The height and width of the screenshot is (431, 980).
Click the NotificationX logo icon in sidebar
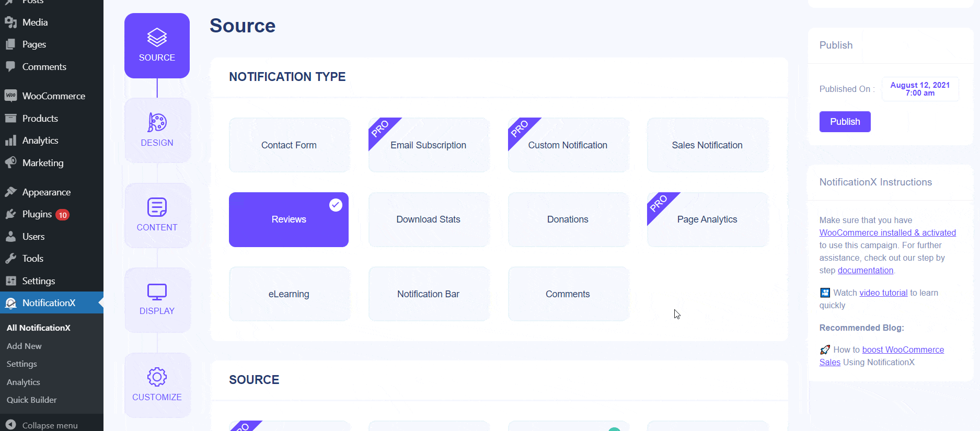[x=11, y=303]
